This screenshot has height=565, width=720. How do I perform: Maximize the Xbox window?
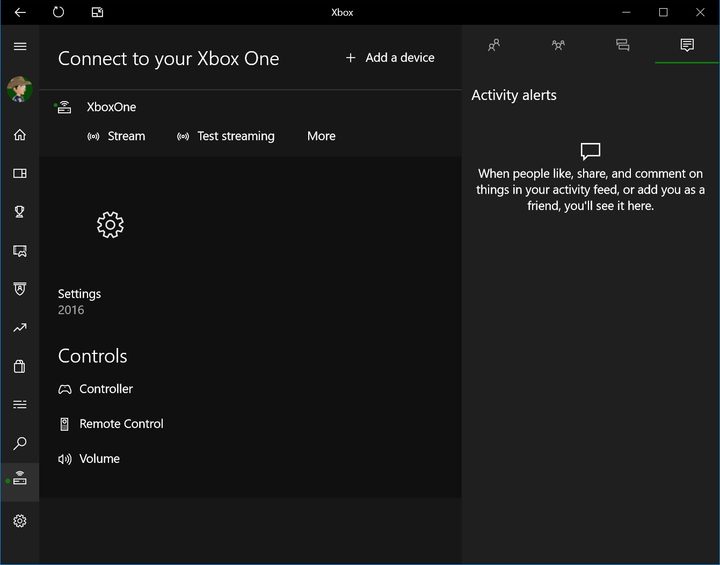663,12
